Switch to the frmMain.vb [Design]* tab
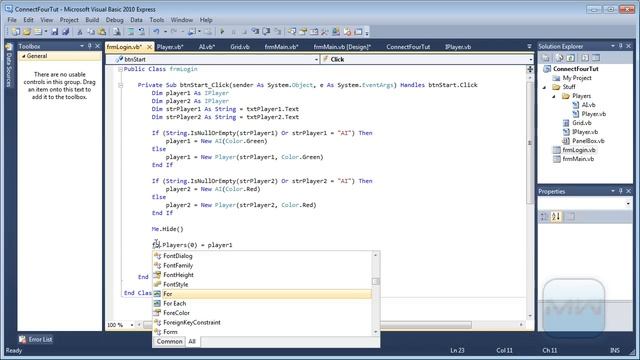 (342, 47)
